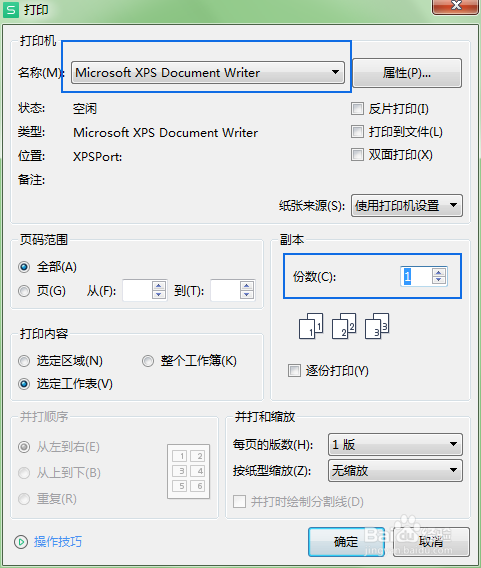
Task: Open 每页的版数(H) dropdown
Action: [x=395, y=444]
